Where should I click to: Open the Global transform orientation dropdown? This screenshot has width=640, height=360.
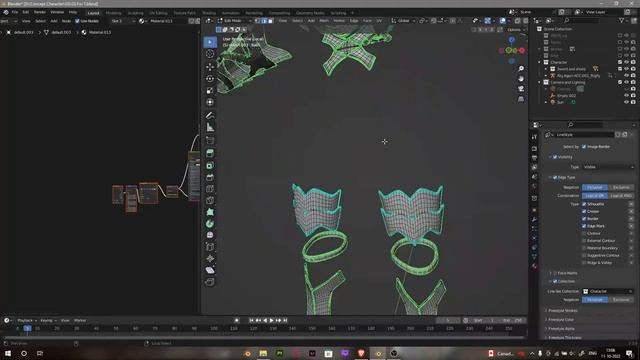pos(403,20)
